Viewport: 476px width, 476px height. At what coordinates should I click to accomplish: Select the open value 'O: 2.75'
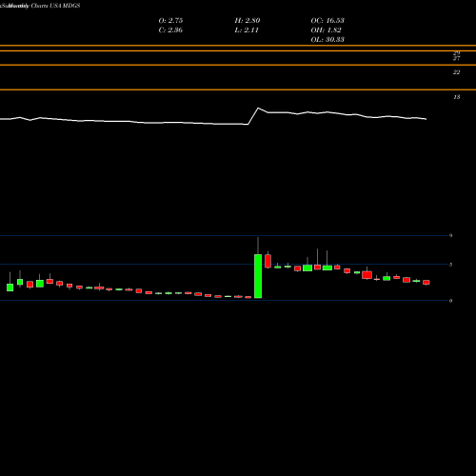click(170, 20)
